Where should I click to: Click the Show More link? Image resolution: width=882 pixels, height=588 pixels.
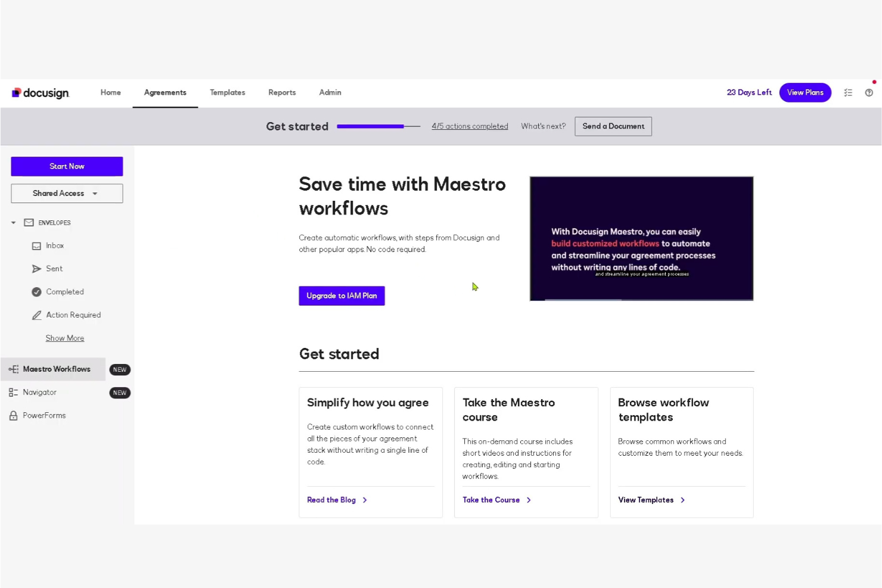pyautogui.click(x=65, y=338)
